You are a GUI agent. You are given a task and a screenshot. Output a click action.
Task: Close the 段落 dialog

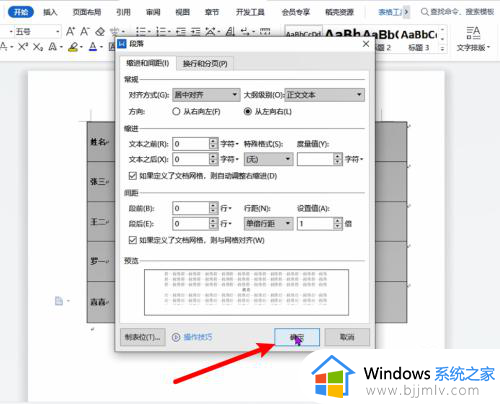coord(366,44)
